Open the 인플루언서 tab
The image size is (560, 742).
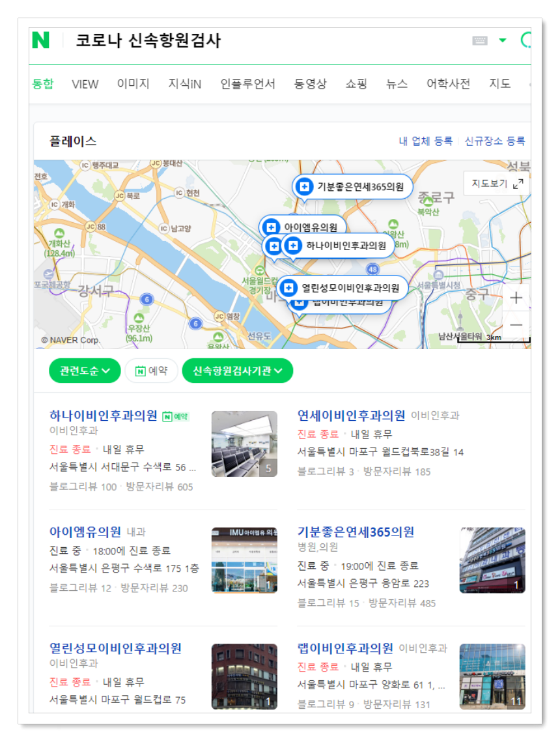point(247,84)
